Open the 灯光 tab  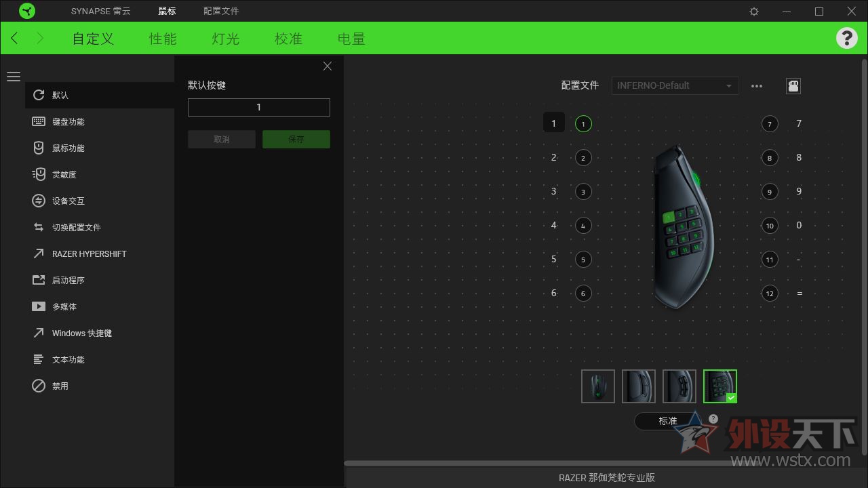click(226, 39)
